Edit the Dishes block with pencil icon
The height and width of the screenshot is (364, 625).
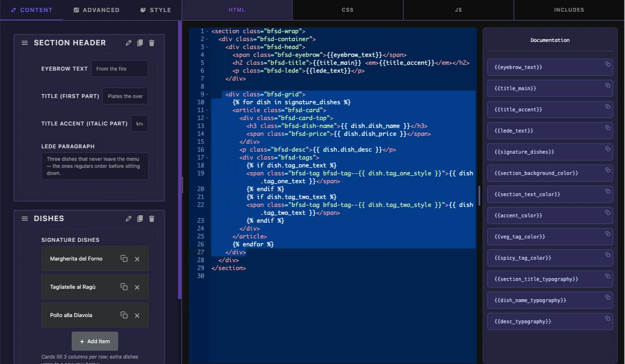tap(128, 219)
